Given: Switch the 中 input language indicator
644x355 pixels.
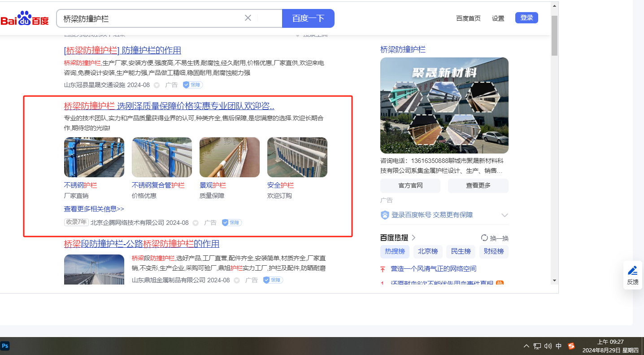Looking at the screenshot, I should coord(559,346).
